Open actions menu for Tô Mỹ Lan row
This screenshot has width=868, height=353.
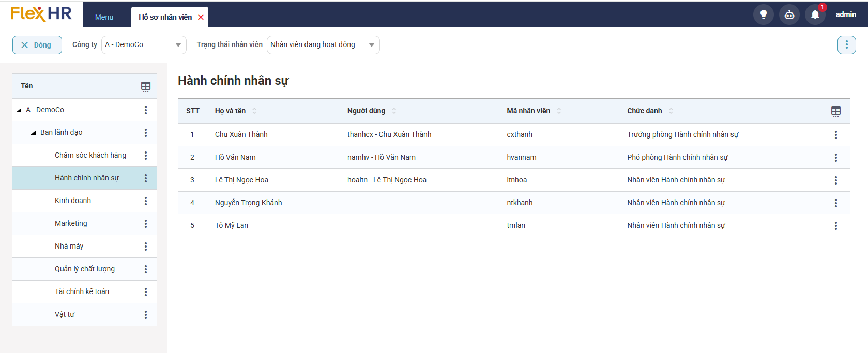tap(835, 226)
